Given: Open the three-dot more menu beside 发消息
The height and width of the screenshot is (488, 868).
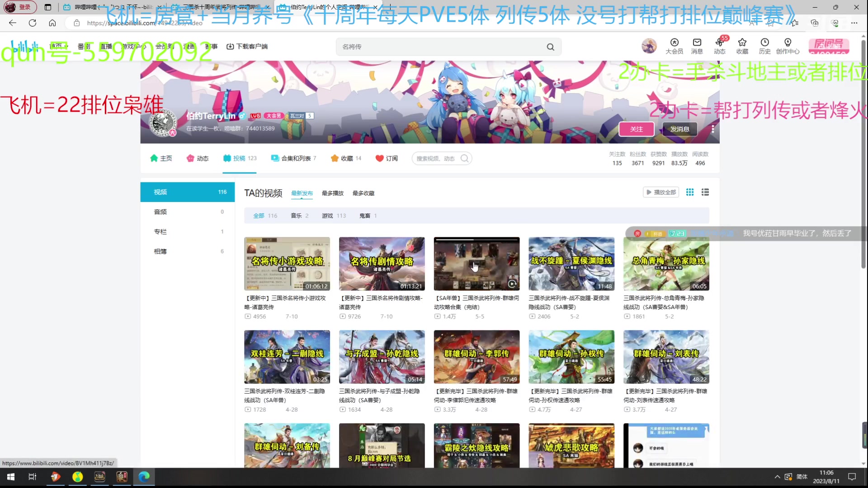Looking at the screenshot, I should [712, 129].
